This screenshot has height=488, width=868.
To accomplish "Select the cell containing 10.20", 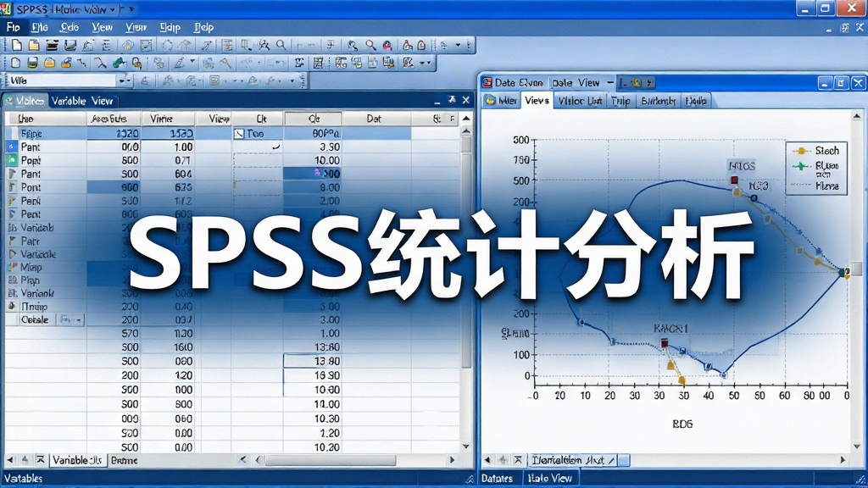I will pyautogui.click(x=312, y=447).
